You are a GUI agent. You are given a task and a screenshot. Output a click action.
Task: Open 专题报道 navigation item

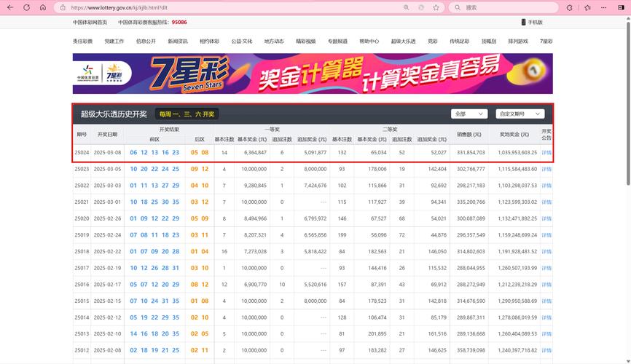337,41
